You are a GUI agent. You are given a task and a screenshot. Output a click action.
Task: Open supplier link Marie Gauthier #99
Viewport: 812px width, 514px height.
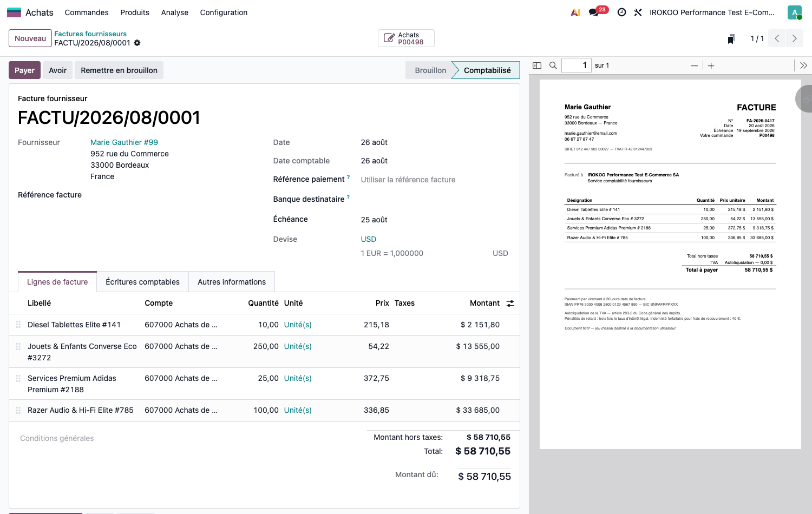click(x=124, y=142)
